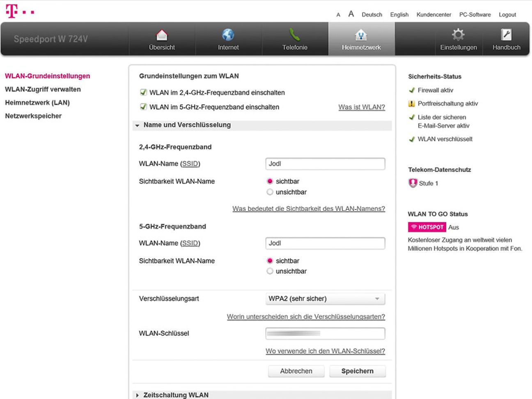Screen dimensions: 532x399
Task: Select unsichtbar for 2,4-GHz WLAN name
Action: (270, 192)
